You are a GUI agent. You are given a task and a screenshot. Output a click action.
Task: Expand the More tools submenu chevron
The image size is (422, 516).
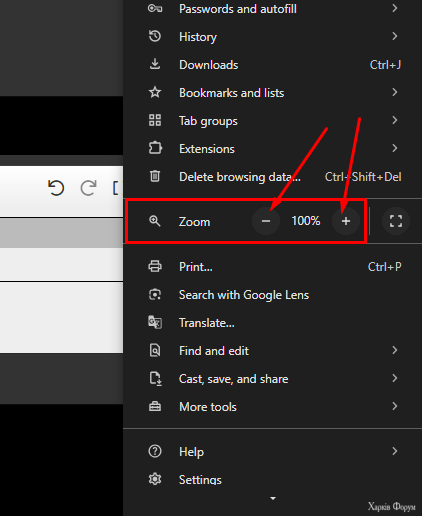(x=395, y=406)
